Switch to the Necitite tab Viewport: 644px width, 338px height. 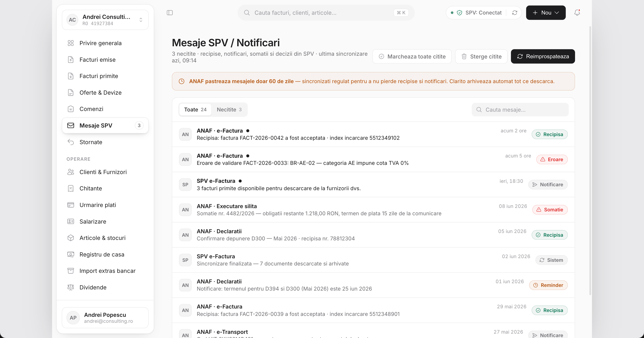229,110
